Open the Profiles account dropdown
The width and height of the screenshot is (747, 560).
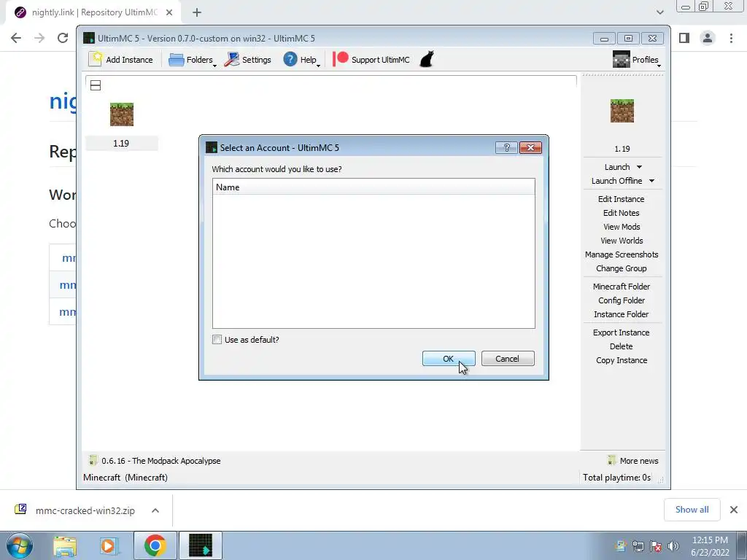pyautogui.click(x=636, y=60)
